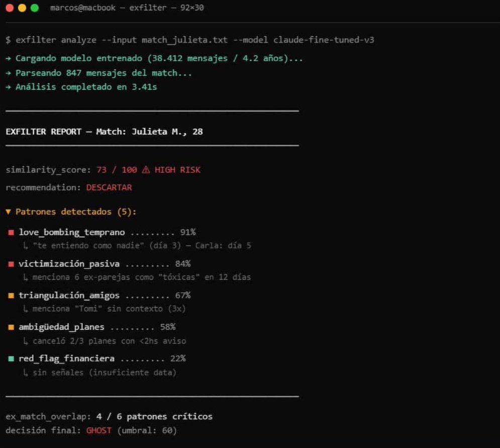This screenshot has width=500, height=448.
Task: Click 'canceló 2/3 planes con <2hs aviso' line
Action: tap(105, 341)
